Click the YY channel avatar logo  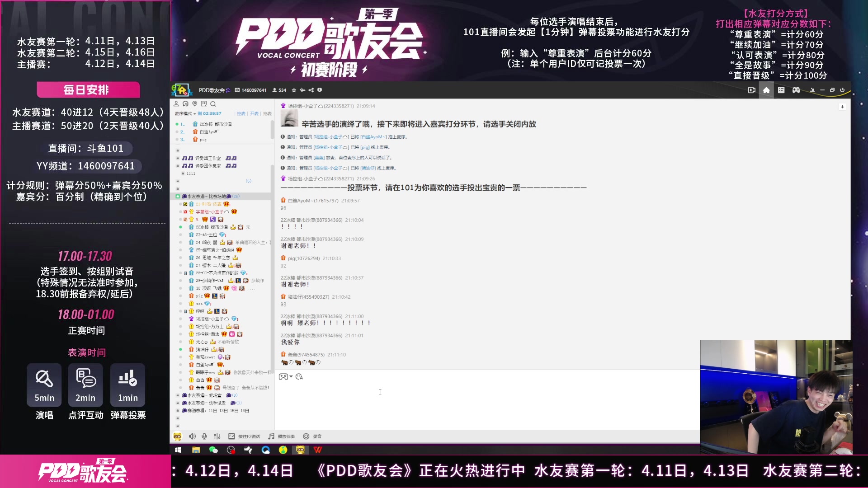(x=181, y=90)
